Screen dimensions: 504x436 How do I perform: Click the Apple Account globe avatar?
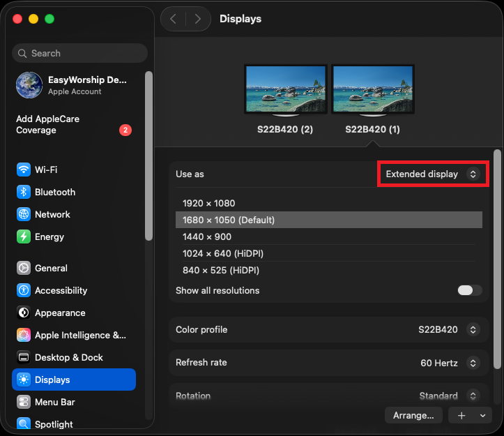[x=29, y=85]
